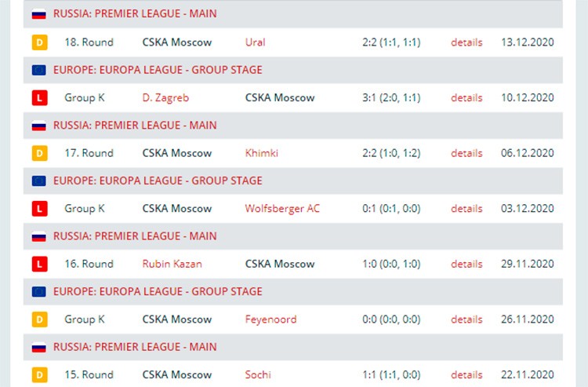The height and width of the screenshot is (387, 588).
Task: Click the L loss badge for D. Zagreb match
Action: pos(39,97)
